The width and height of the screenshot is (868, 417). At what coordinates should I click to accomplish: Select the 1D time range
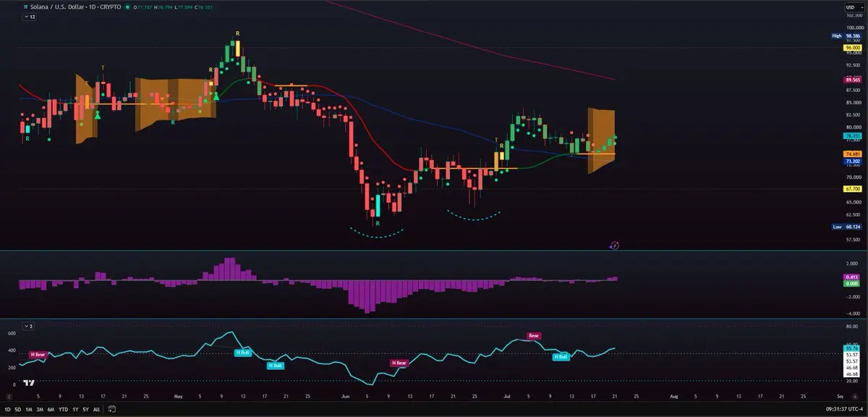tap(8, 409)
